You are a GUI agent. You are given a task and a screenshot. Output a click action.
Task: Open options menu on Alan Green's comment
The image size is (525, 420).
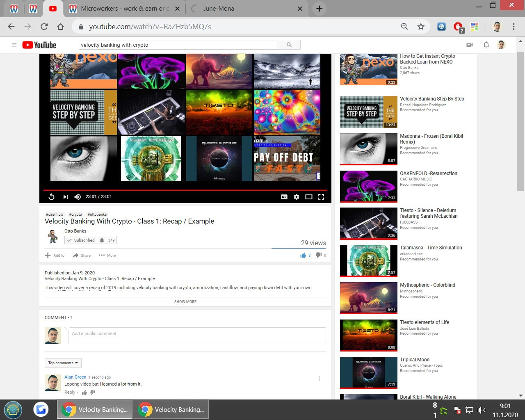coord(319,378)
